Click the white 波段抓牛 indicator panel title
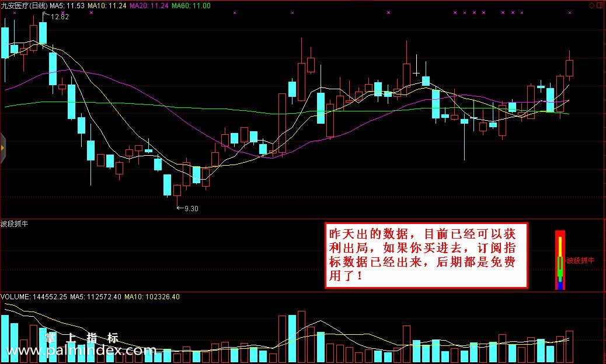This screenshot has height=364, width=606. click(x=14, y=224)
